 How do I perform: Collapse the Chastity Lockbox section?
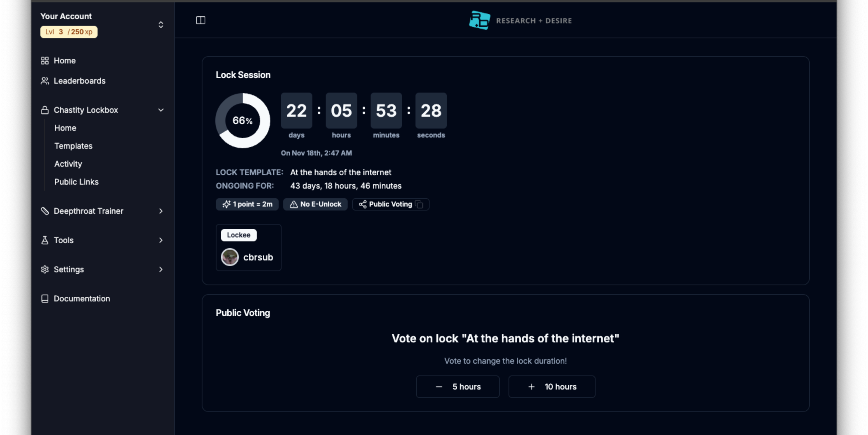click(x=161, y=110)
